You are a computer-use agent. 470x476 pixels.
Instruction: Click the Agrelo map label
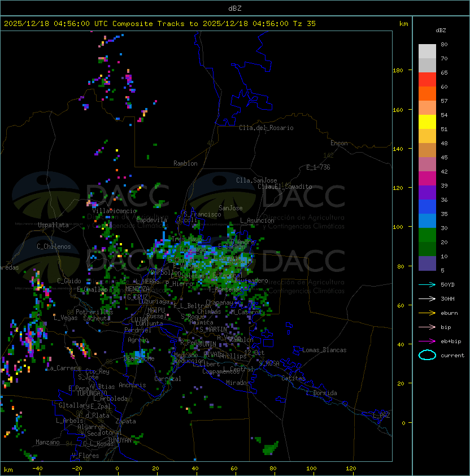coord(138,340)
